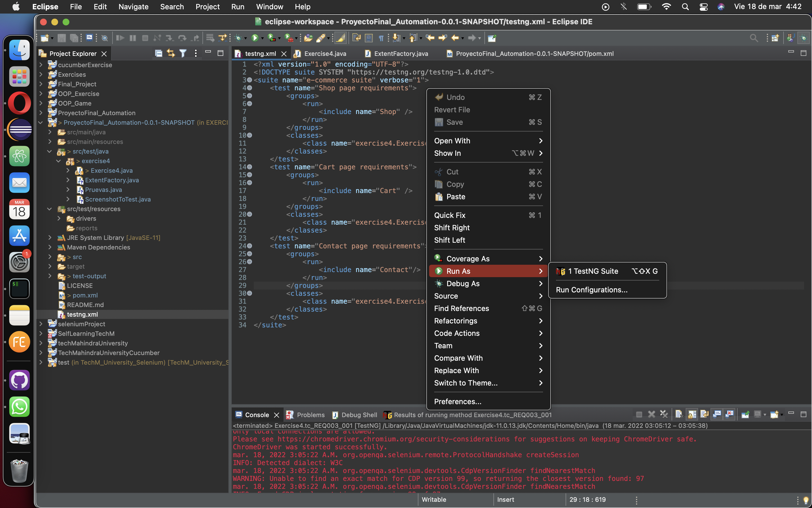This screenshot has height=508, width=812.
Task: Click the Debug bug icon in the toolbar
Action: [x=238, y=38]
